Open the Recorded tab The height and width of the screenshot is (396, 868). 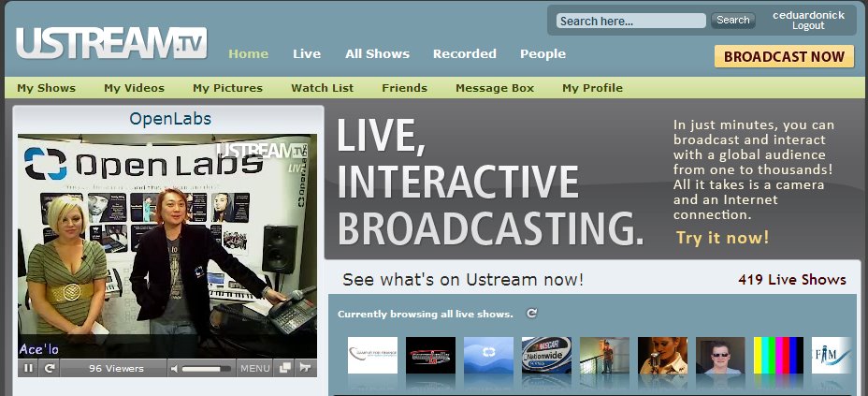point(465,53)
